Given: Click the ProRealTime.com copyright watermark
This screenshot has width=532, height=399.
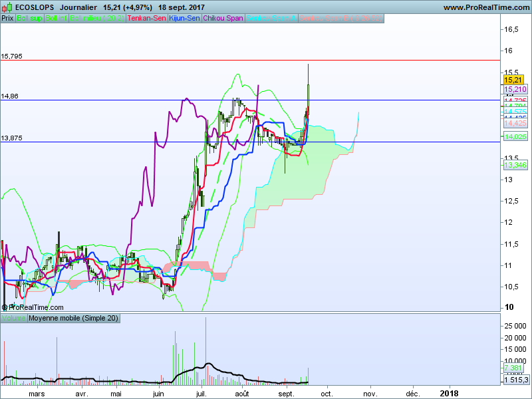Looking at the screenshot, I should [33, 307].
